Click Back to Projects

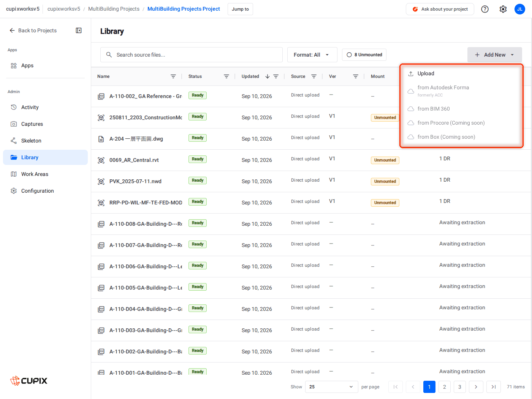click(33, 30)
